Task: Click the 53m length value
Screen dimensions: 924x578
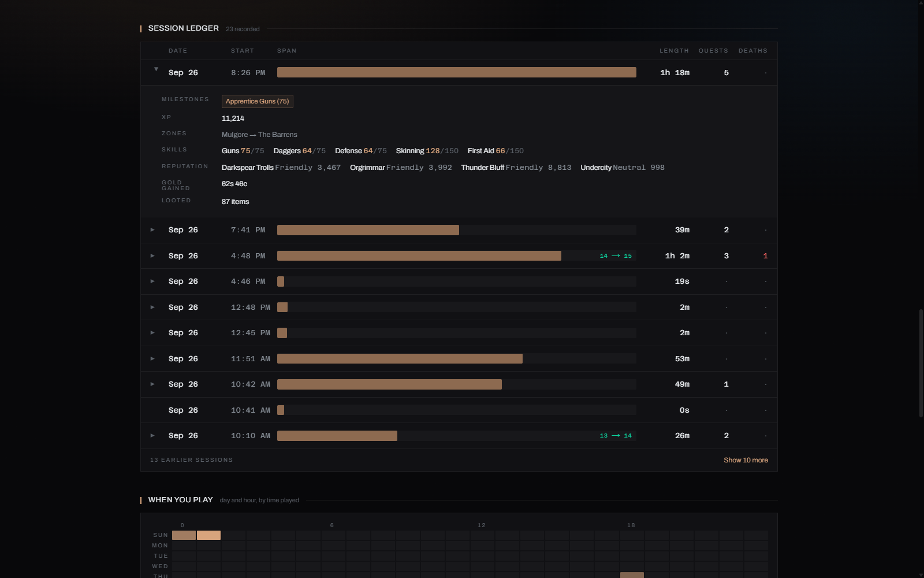Action: (x=682, y=359)
